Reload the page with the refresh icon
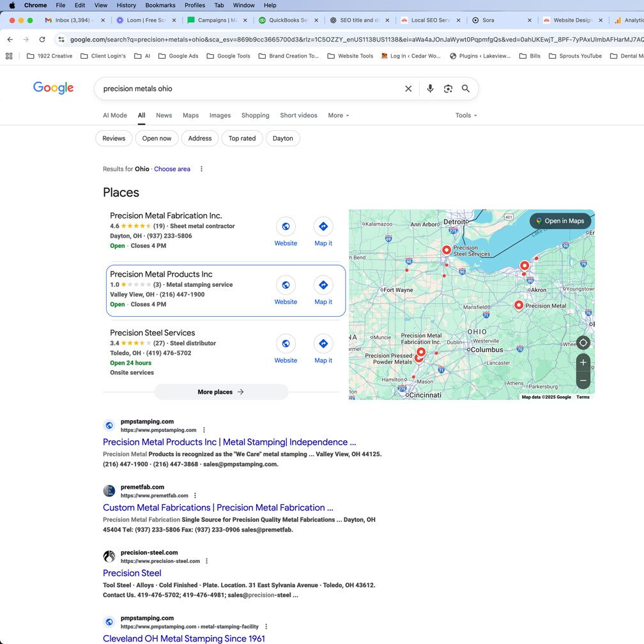The width and height of the screenshot is (644, 644). click(x=42, y=40)
